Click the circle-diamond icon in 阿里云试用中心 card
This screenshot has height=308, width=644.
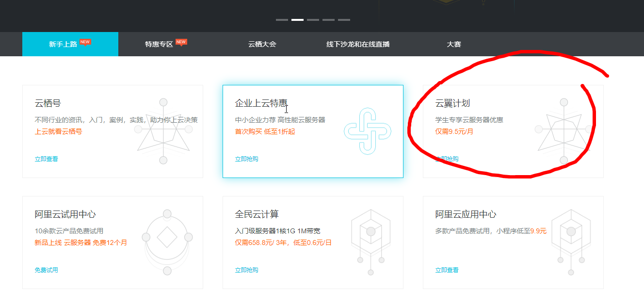(167, 242)
